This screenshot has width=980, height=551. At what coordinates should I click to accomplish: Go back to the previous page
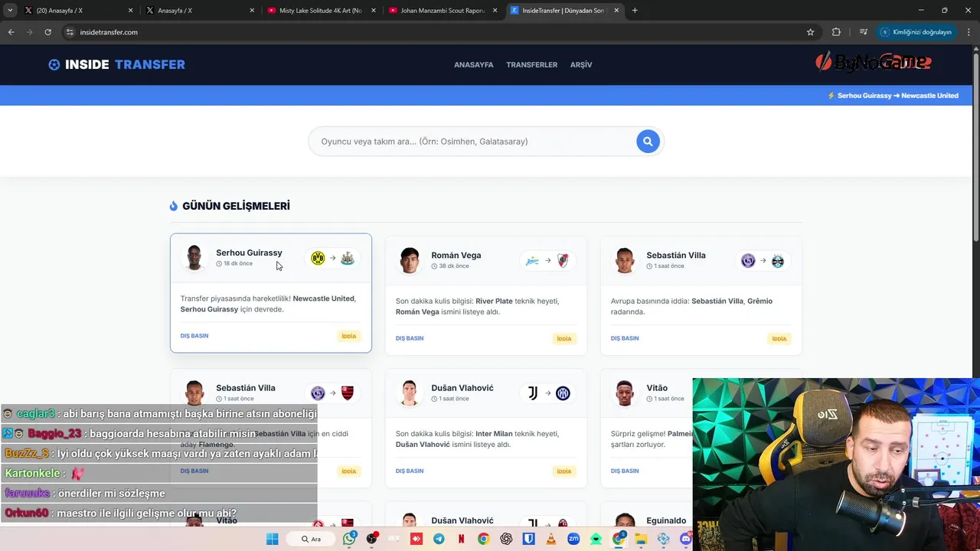[11, 32]
